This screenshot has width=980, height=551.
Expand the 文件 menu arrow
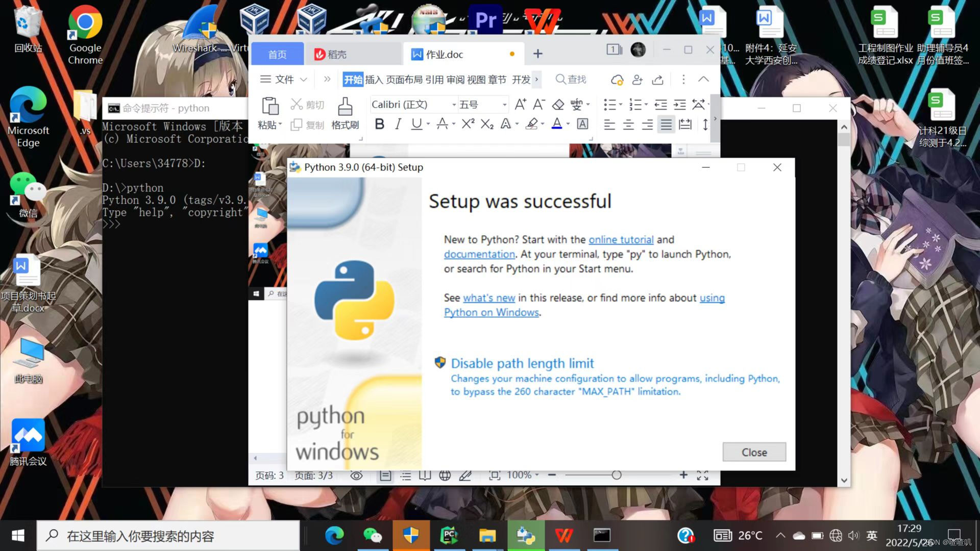coord(304,80)
